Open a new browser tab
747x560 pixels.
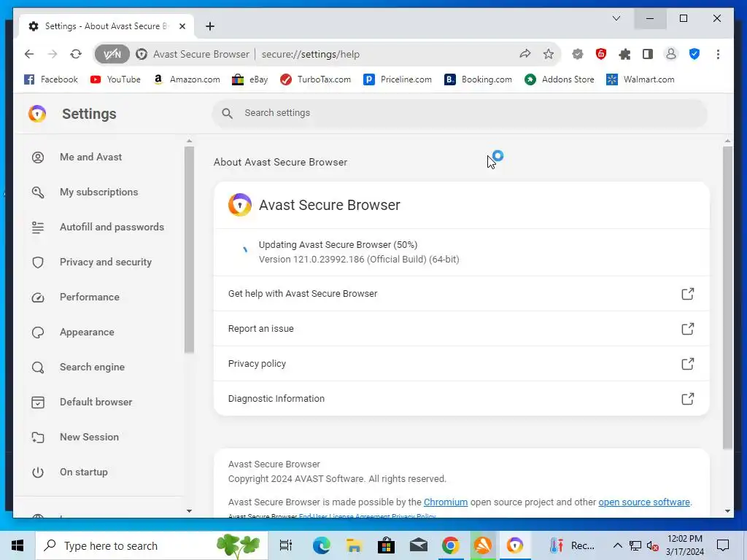(x=209, y=26)
